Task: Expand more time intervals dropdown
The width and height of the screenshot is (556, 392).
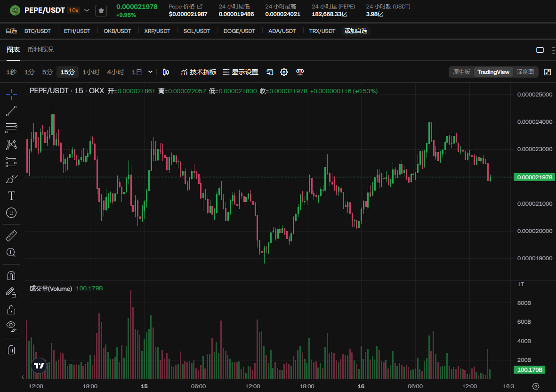Action: click(x=150, y=72)
